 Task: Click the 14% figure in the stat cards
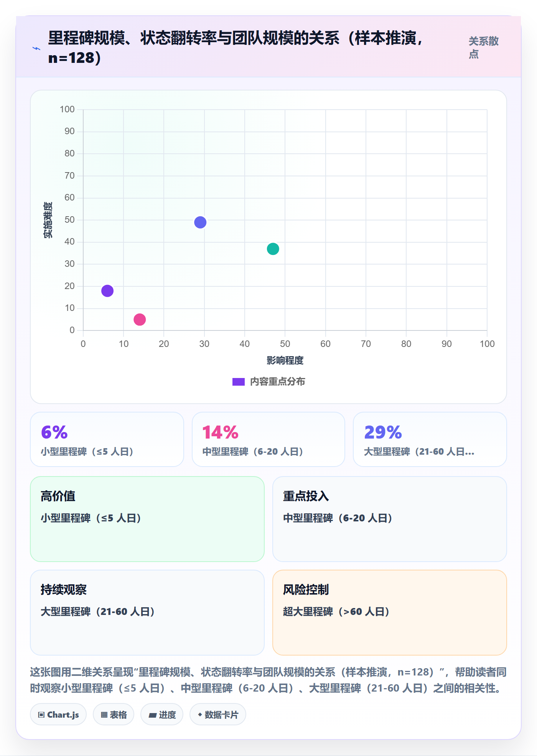[220, 432]
